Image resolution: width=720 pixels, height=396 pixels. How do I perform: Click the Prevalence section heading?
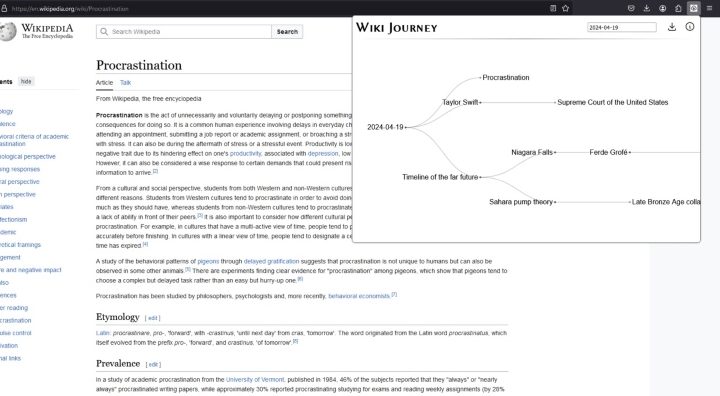pyautogui.click(x=118, y=363)
